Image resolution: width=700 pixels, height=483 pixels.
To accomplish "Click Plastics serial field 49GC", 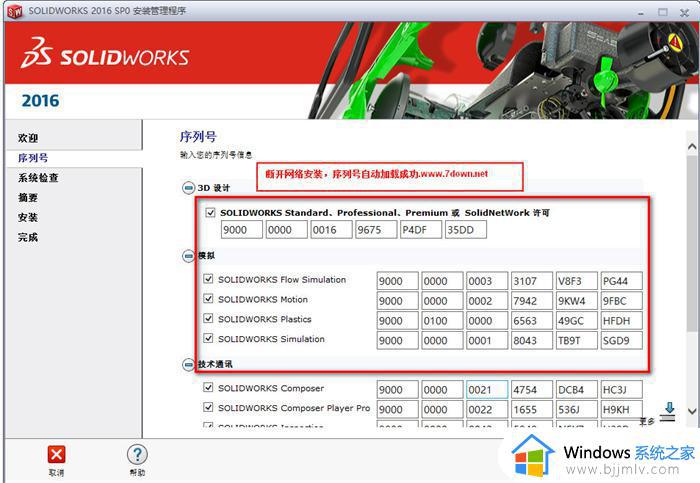I will (x=576, y=321).
